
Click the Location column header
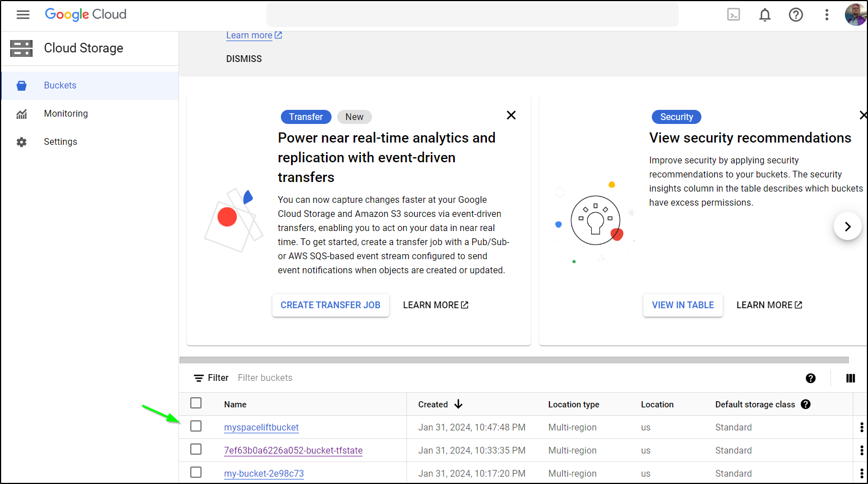click(x=657, y=405)
